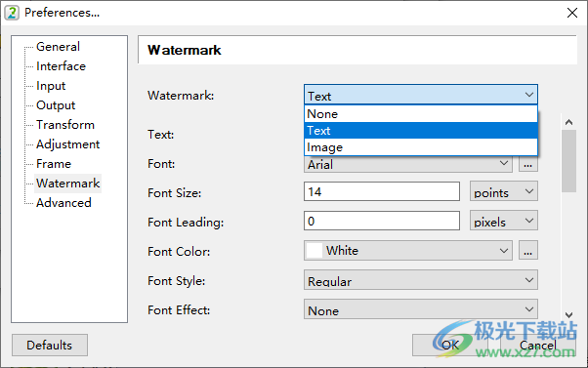Open the Font Size units dropdown (points)
Viewport: 588px width, 368px height.
(504, 191)
